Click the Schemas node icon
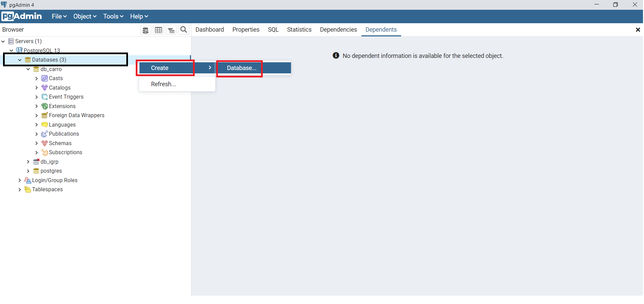Viewport: 644px width, 304px height. click(x=44, y=143)
